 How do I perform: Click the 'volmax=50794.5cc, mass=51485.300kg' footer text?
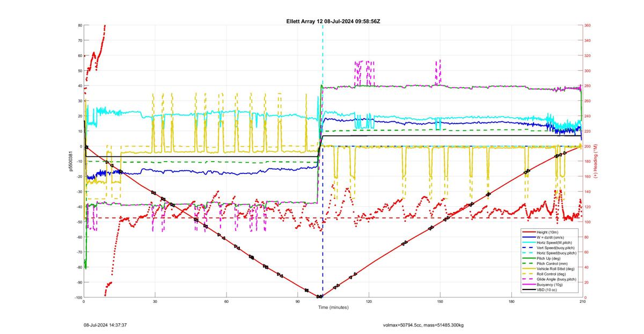coord(423,325)
